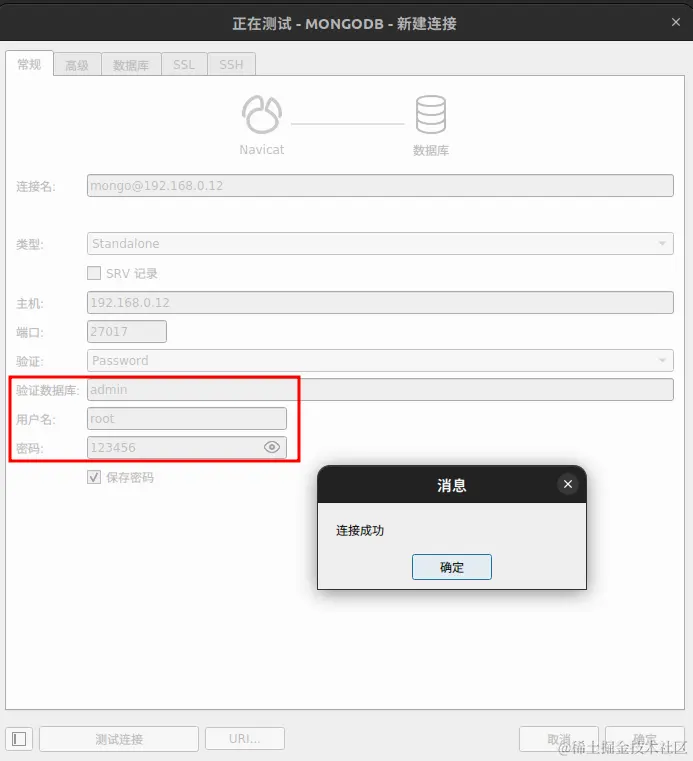693x761 pixels.
Task: Click the 主机 field with 192.168.0.12
Action: tap(380, 302)
